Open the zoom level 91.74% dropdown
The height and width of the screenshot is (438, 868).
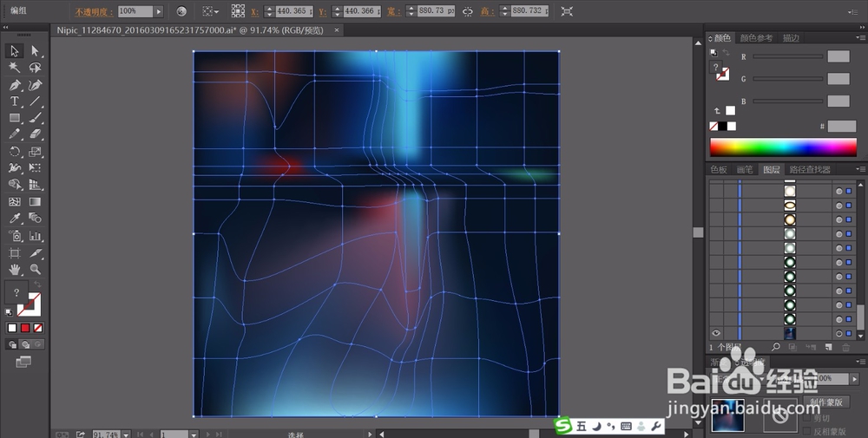click(x=126, y=435)
